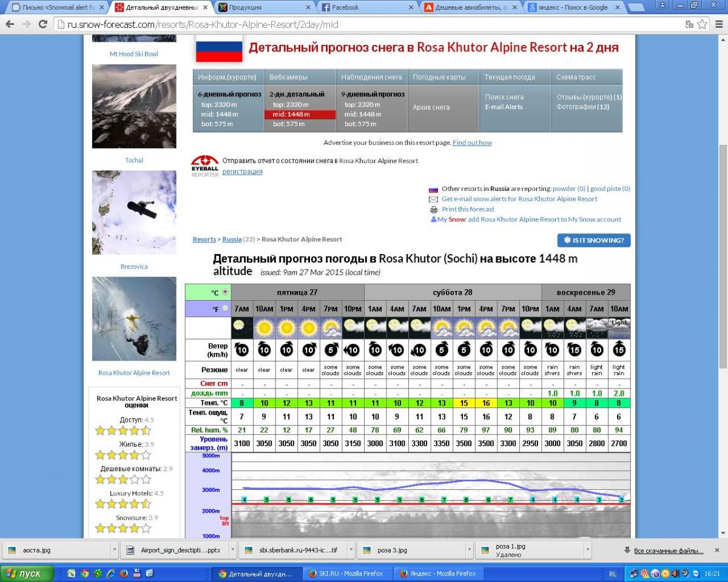Select the °C temperature unit radio button

click(225, 292)
